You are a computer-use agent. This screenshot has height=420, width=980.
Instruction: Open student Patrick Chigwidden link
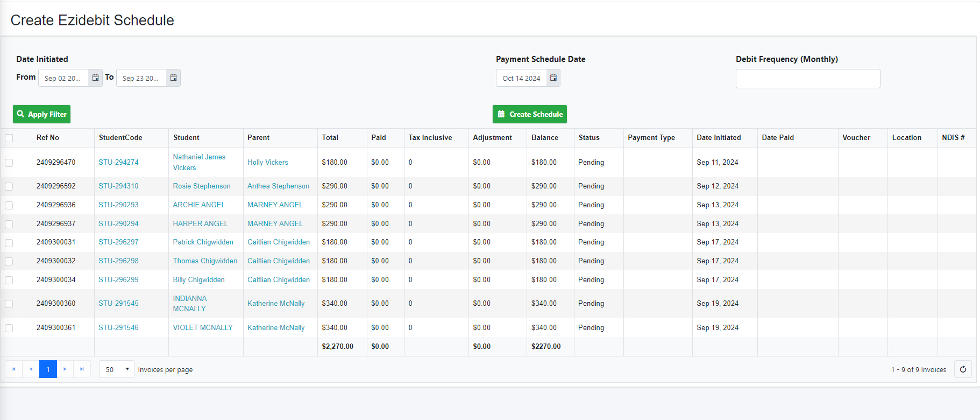coord(203,242)
